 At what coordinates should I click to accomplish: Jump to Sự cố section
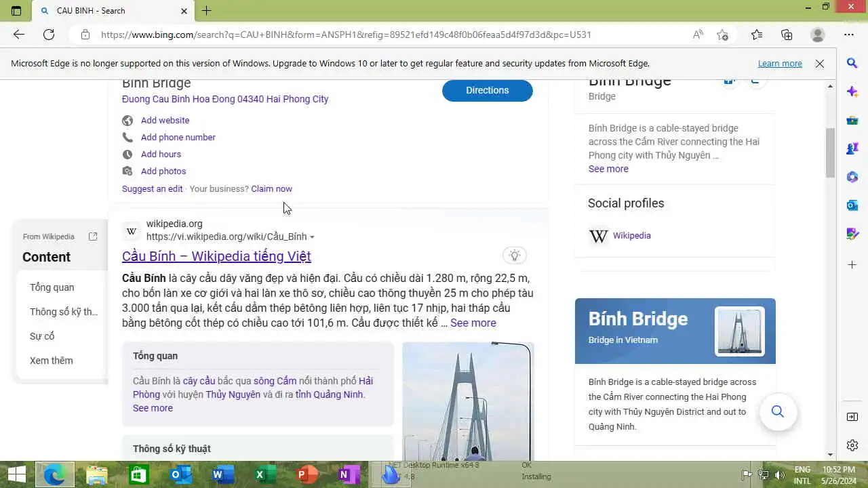pyautogui.click(x=42, y=336)
